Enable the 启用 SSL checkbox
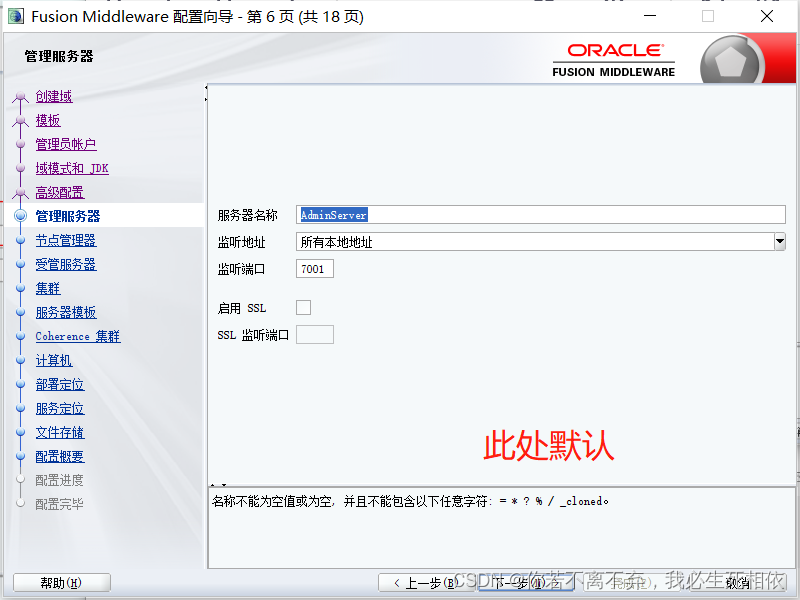 [304, 307]
